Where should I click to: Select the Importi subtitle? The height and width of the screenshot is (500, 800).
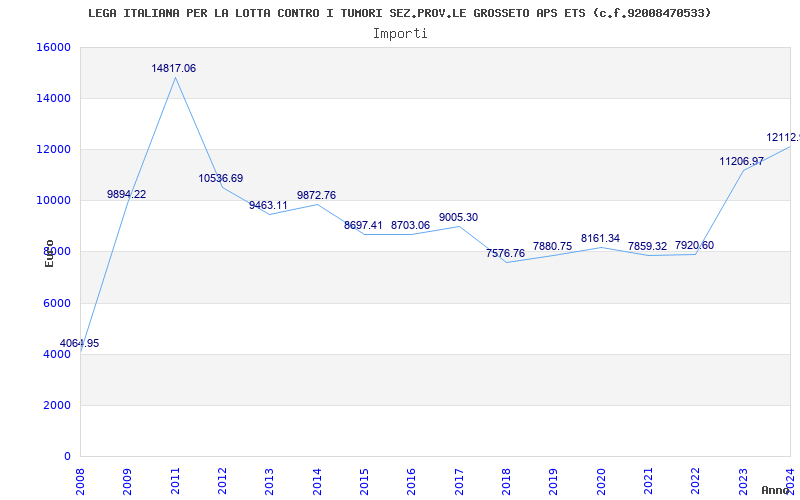pos(400,34)
